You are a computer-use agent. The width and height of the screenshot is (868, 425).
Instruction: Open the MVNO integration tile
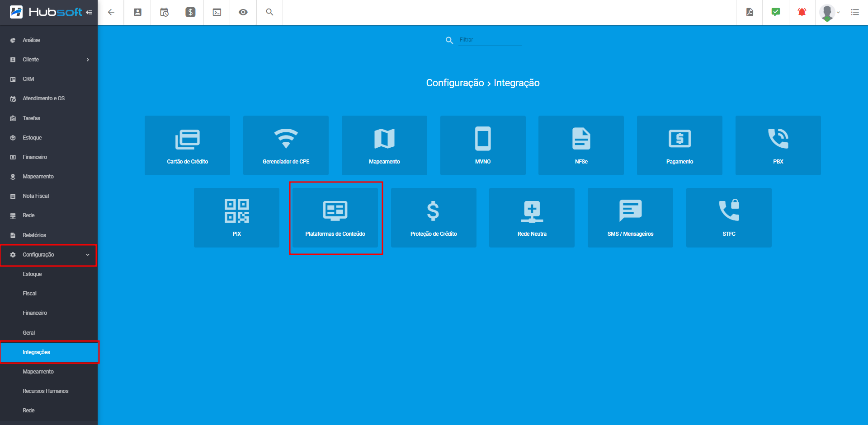[x=483, y=145]
